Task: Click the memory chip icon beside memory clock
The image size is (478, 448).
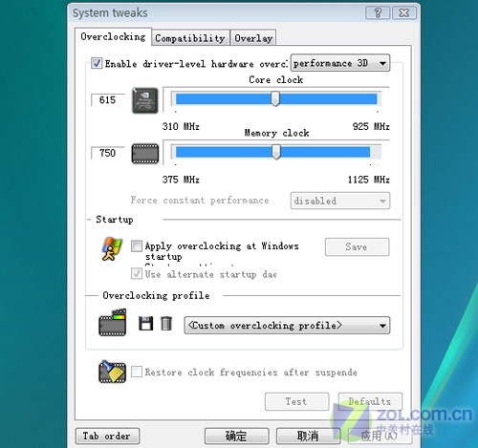Action: (145, 154)
